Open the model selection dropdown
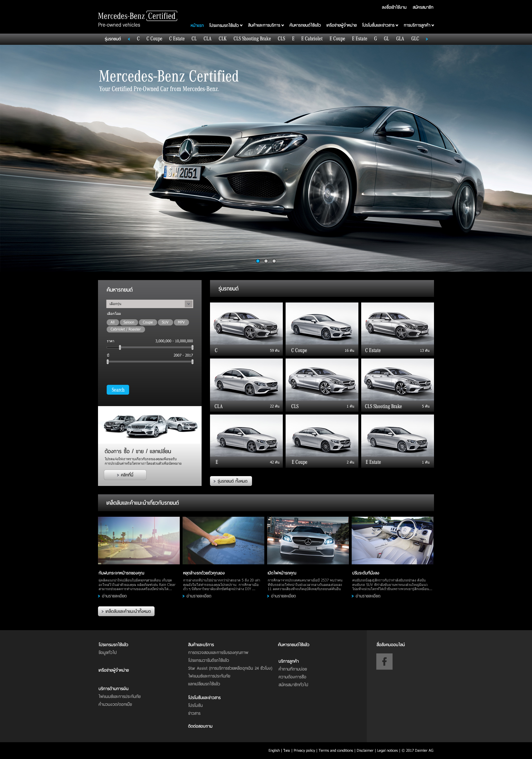This screenshot has height=759, width=532. pos(150,304)
